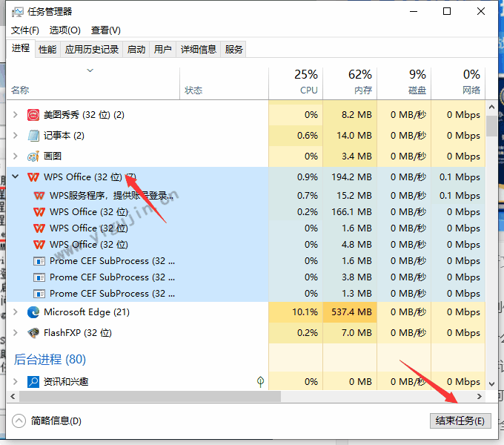Sort by the 磁盘 column header

(404, 82)
